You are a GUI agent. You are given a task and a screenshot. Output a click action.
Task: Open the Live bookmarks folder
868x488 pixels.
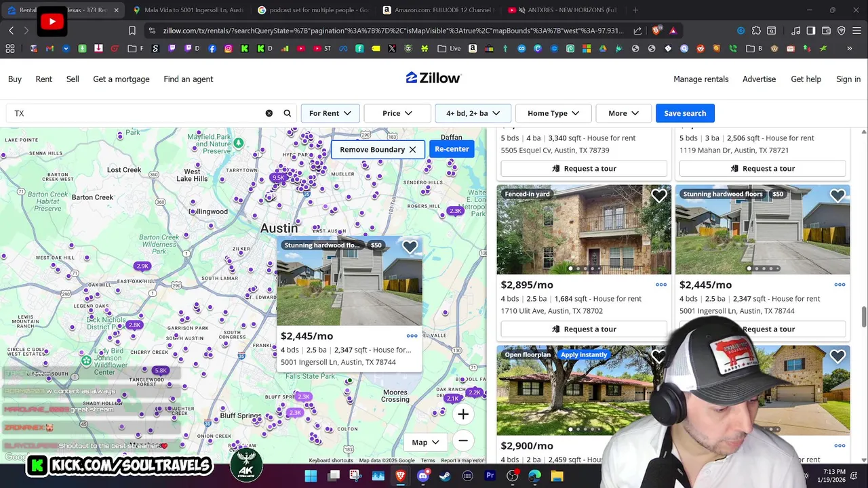click(x=449, y=49)
